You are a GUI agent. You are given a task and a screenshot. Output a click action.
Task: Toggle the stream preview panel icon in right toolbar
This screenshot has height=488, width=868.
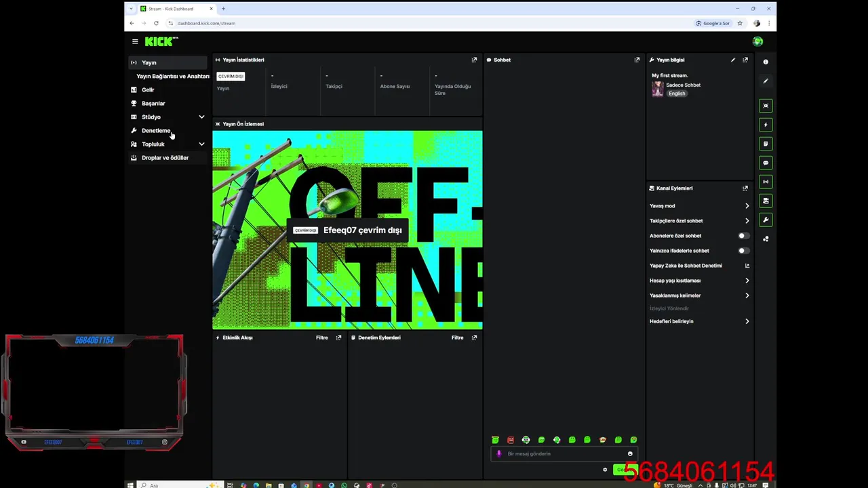point(766,106)
